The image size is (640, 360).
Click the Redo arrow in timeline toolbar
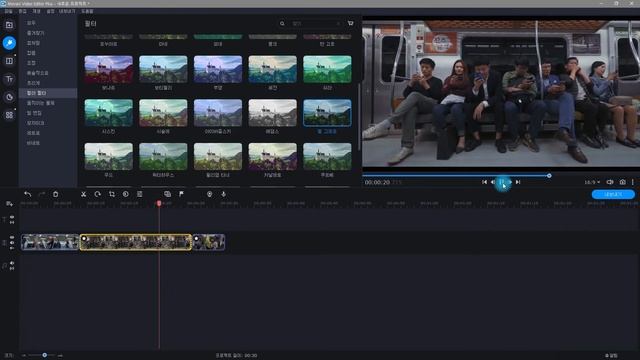[x=41, y=194]
